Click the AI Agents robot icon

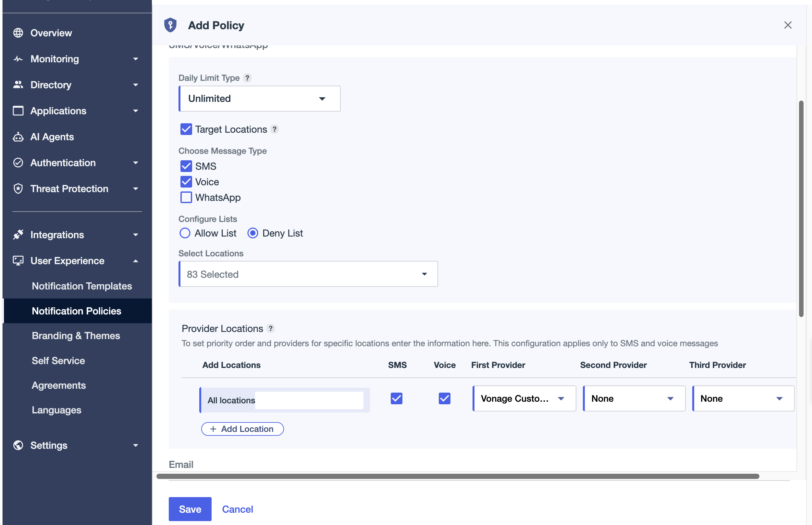18,137
